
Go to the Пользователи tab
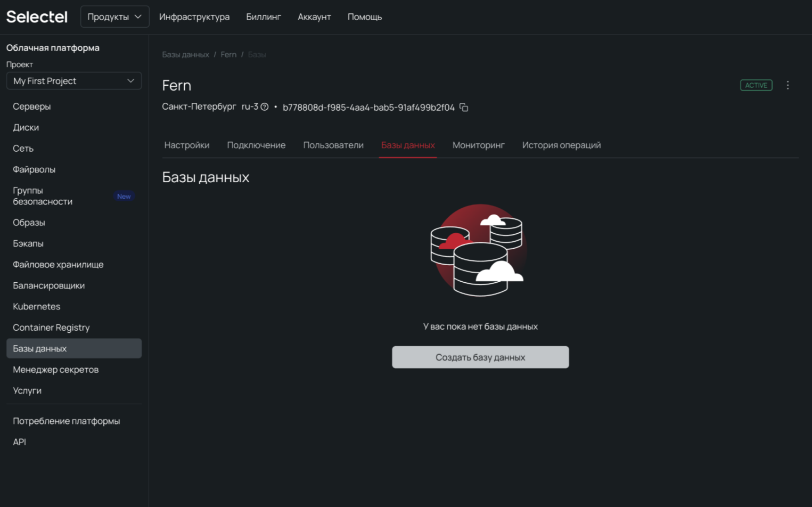pyautogui.click(x=333, y=145)
